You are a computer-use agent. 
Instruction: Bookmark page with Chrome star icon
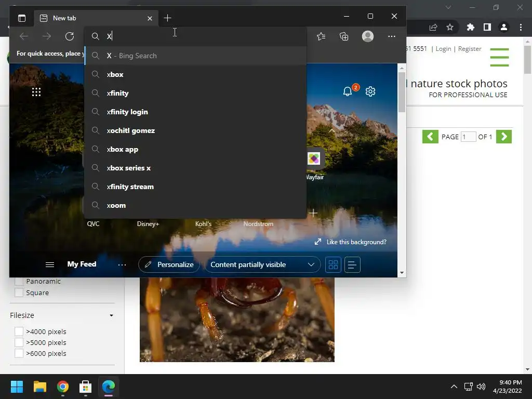click(450, 27)
